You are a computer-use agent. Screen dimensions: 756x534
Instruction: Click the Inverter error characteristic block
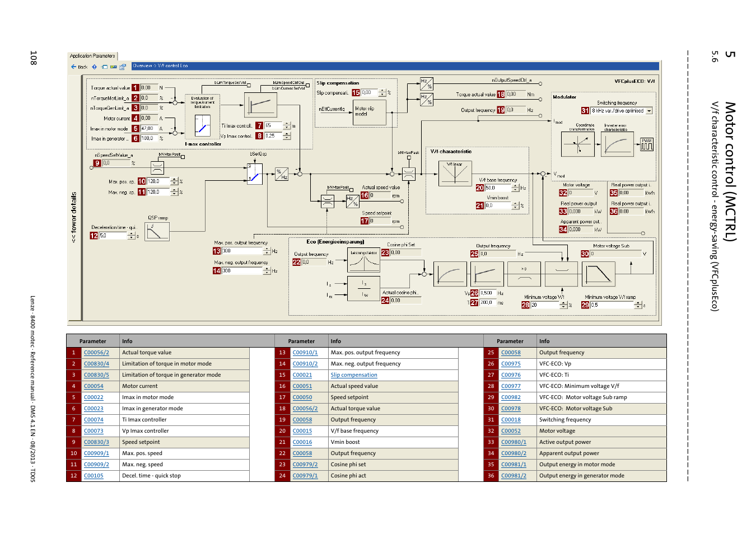pyautogui.click(x=617, y=144)
